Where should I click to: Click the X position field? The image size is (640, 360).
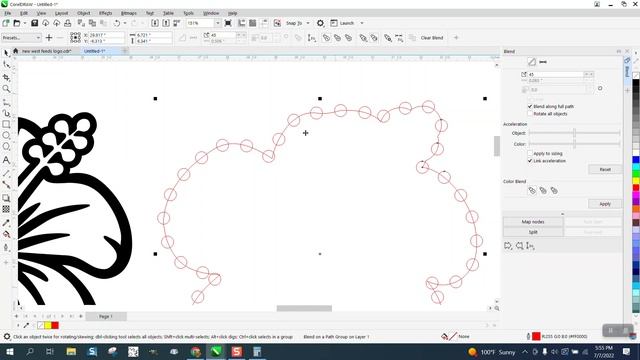(107, 36)
